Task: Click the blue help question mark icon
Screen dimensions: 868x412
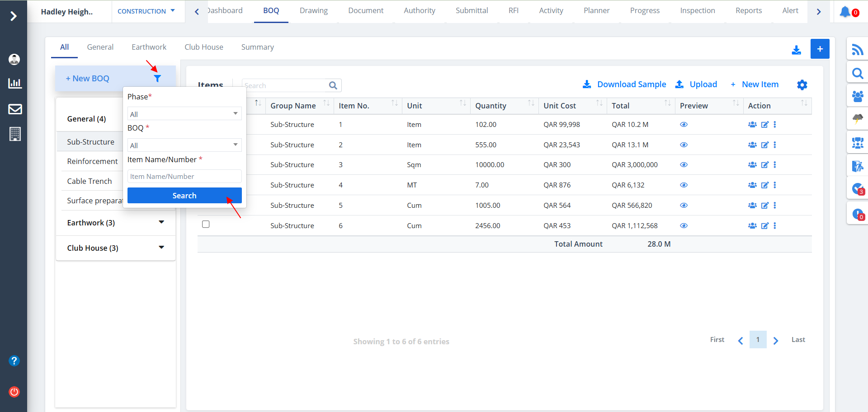Action: coord(14,360)
